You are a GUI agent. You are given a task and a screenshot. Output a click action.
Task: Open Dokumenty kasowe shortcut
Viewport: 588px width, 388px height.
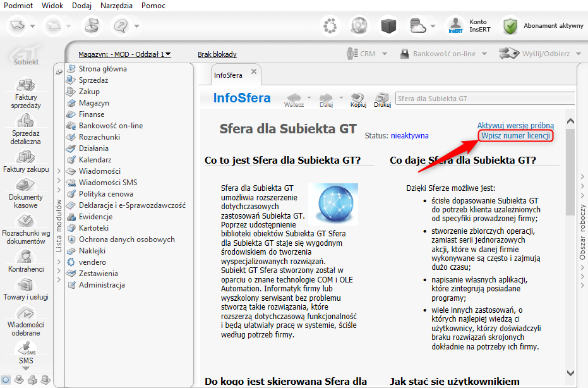pyautogui.click(x=26, y=193)
